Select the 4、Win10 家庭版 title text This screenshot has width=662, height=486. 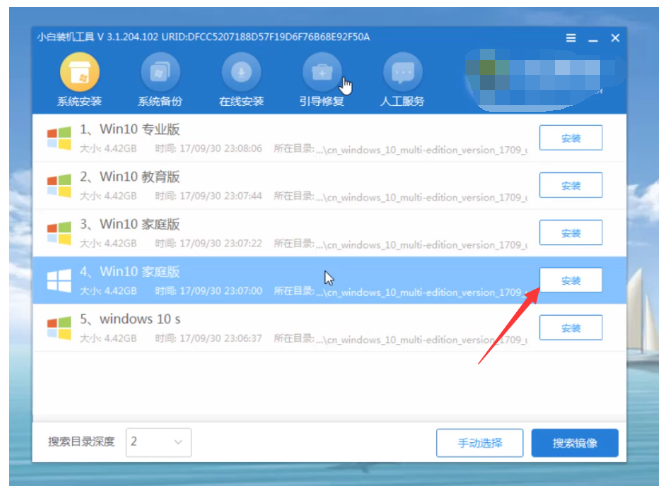point(130,272)
